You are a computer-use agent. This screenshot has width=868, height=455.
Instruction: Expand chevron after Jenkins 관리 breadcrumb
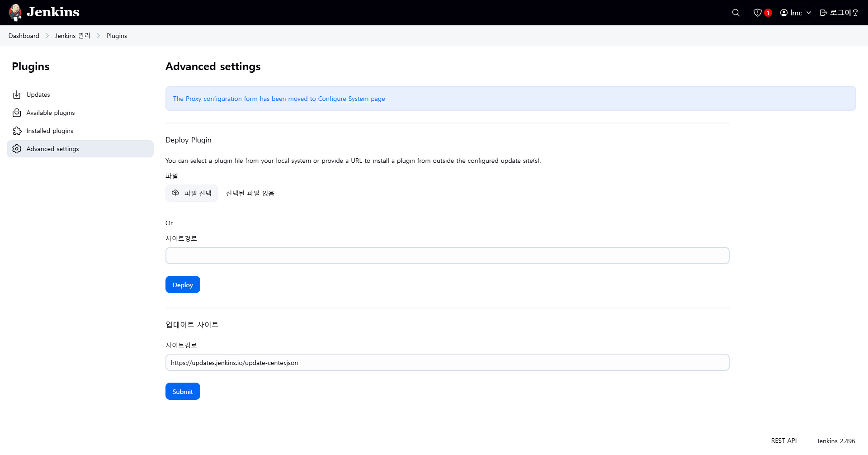(98, 36)
